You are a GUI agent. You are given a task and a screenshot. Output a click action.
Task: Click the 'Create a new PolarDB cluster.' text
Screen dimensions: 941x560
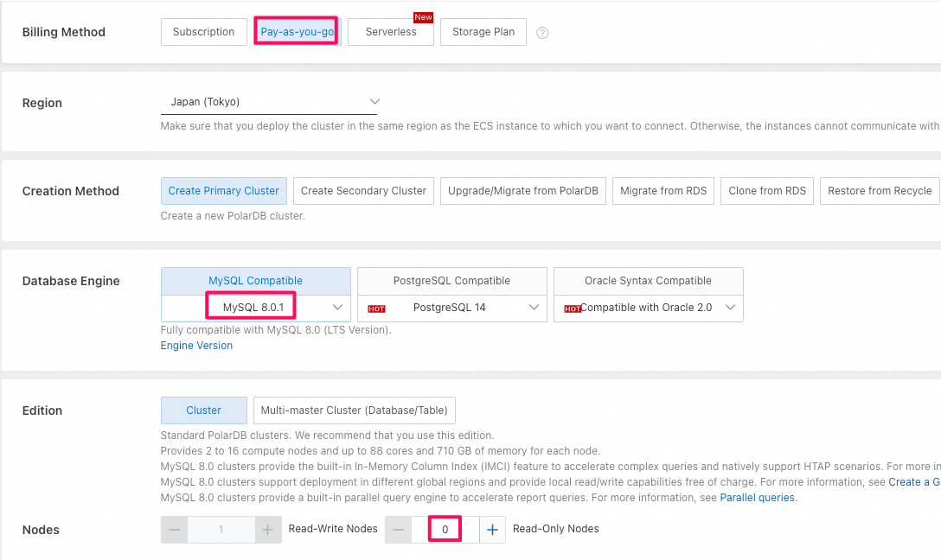[233, 216]
